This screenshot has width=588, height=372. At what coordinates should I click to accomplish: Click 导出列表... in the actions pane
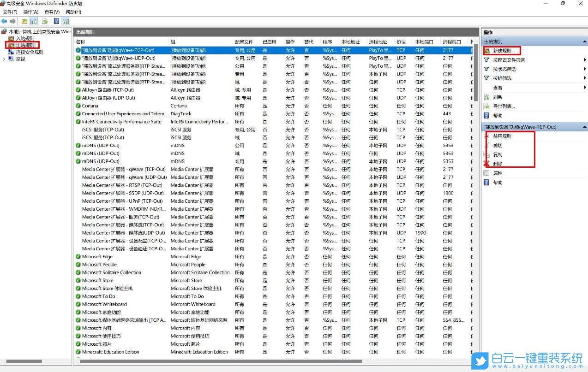coord(504,106)
